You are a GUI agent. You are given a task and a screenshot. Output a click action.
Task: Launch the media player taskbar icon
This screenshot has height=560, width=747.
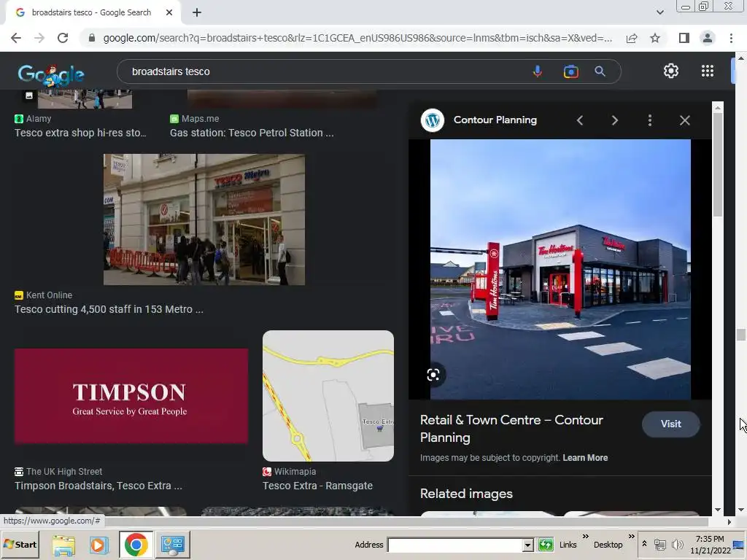click(x=98, y=544)
